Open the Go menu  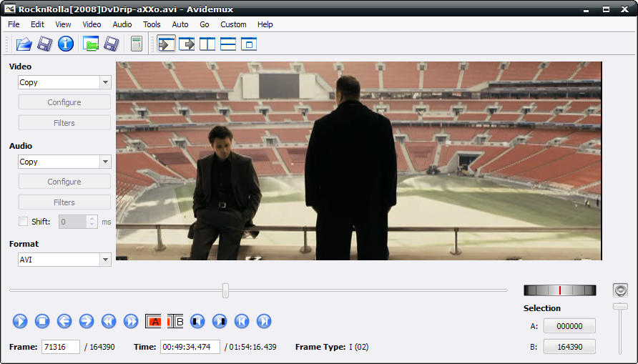tap(205, 24)
